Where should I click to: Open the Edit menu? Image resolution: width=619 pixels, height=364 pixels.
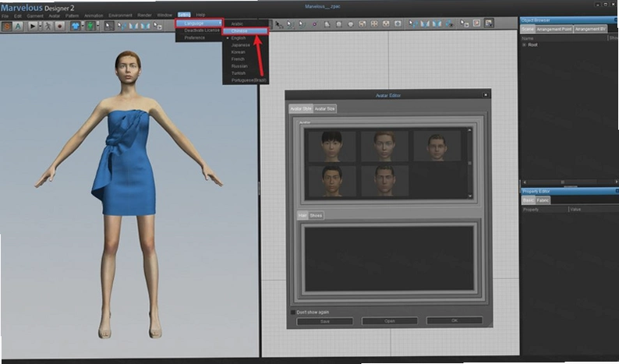tap(18, 16)
